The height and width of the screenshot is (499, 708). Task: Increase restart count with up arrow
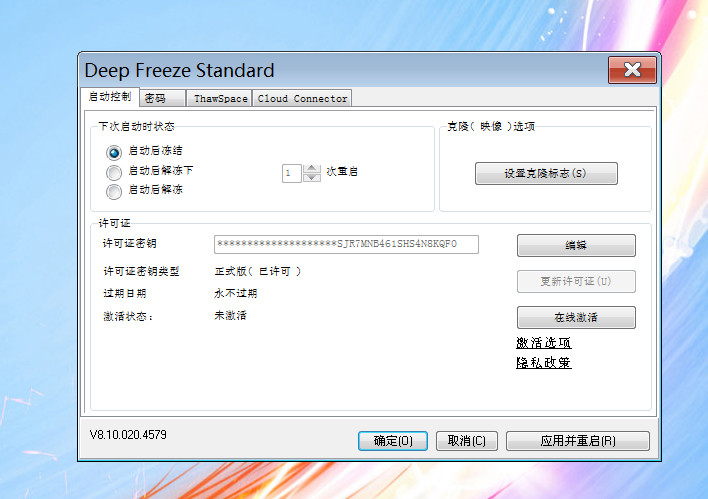pyautogui.click(x=312, y=168)
